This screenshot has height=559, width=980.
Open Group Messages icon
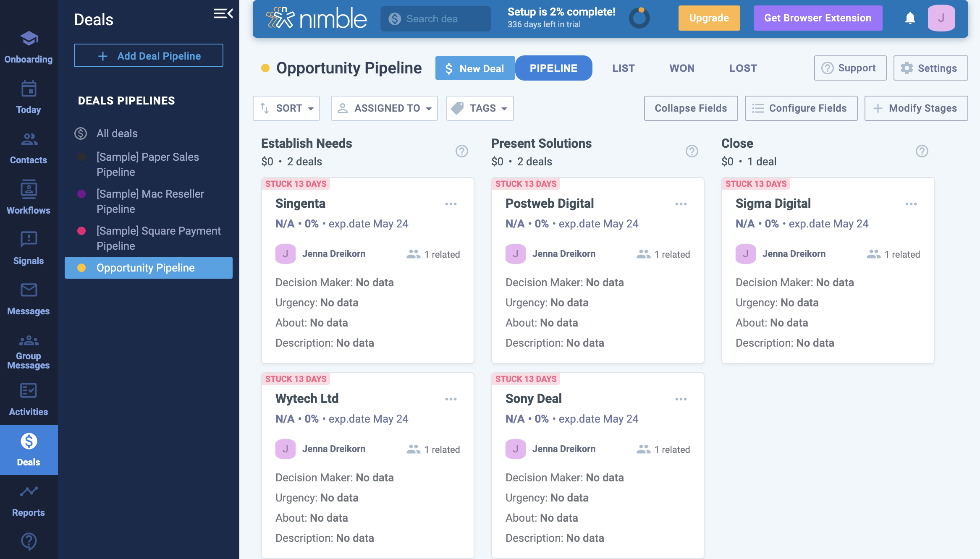[29, 341]
